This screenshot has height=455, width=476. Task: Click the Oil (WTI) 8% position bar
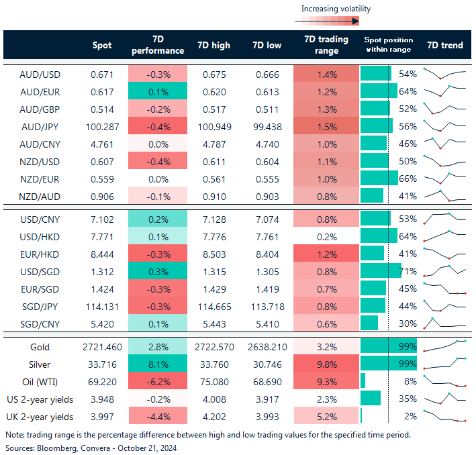363,381
